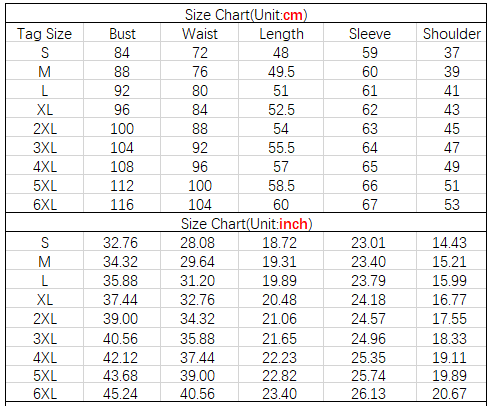This screenshot has width=491, height=406.
Task: Select the shoulder value 53
Action: [451, 204]
